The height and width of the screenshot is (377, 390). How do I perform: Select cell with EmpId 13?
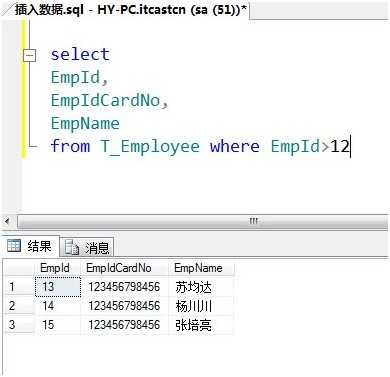[x=58, y=287]
